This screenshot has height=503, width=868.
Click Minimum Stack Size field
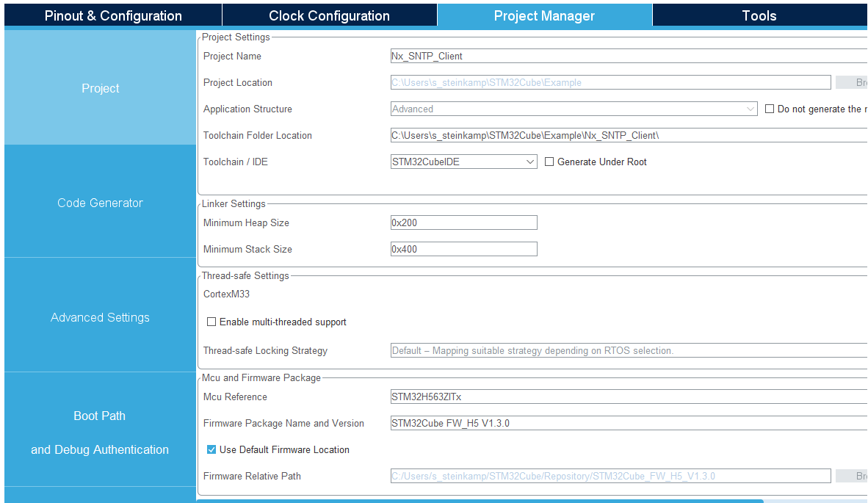click(x=464, y=249)
